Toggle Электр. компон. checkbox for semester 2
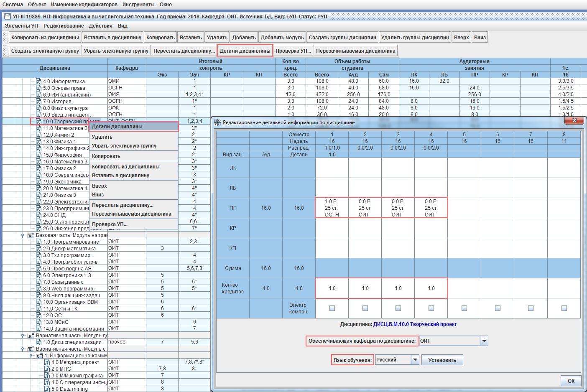This screenshot has width=587, height=392. click(365, 308)
